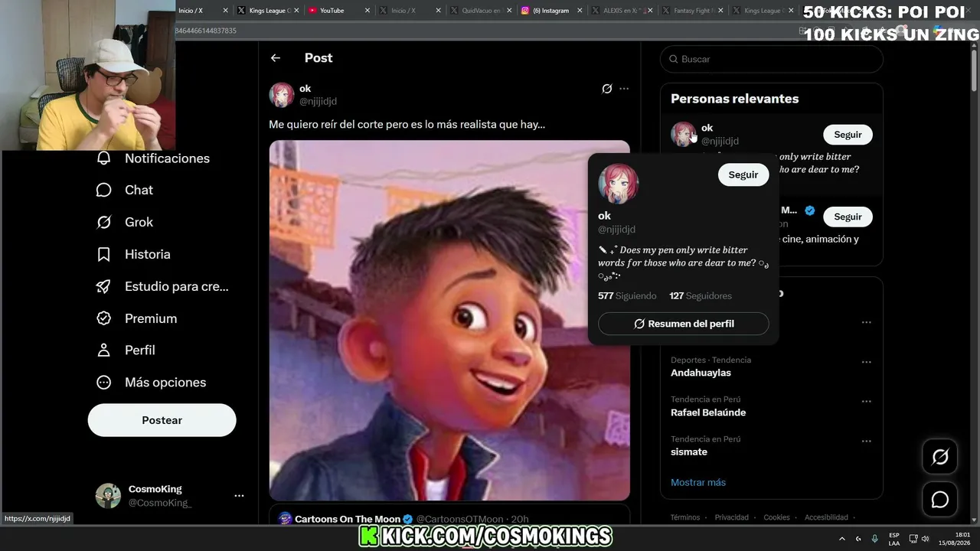Click the Grok icon on the post header

coord(607,89)
